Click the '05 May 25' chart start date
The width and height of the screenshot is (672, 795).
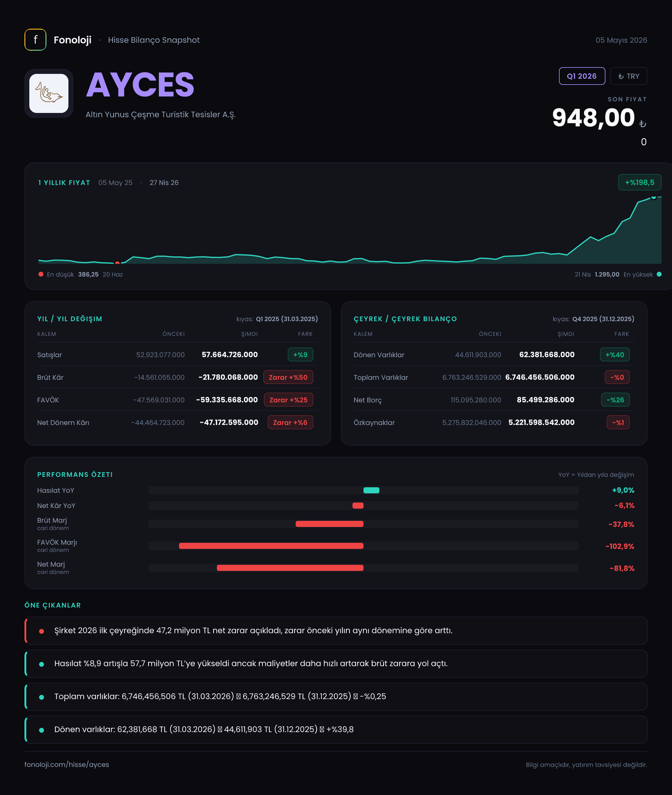pyautogui.click(x=115, y=183)
